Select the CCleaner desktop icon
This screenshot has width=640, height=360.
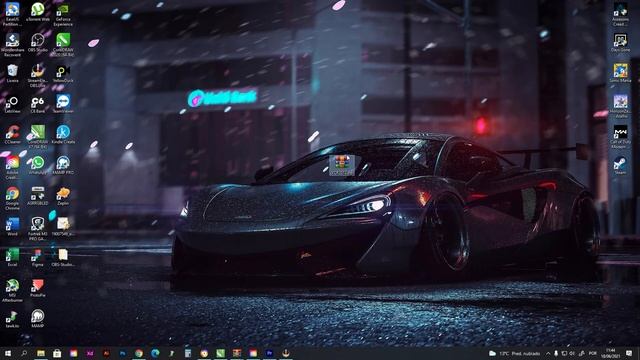12,134
